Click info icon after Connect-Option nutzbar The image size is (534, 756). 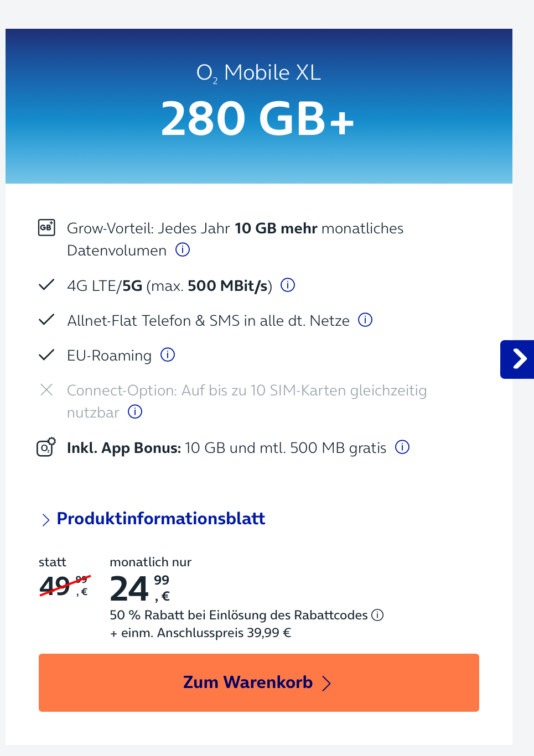pos(135,412)
